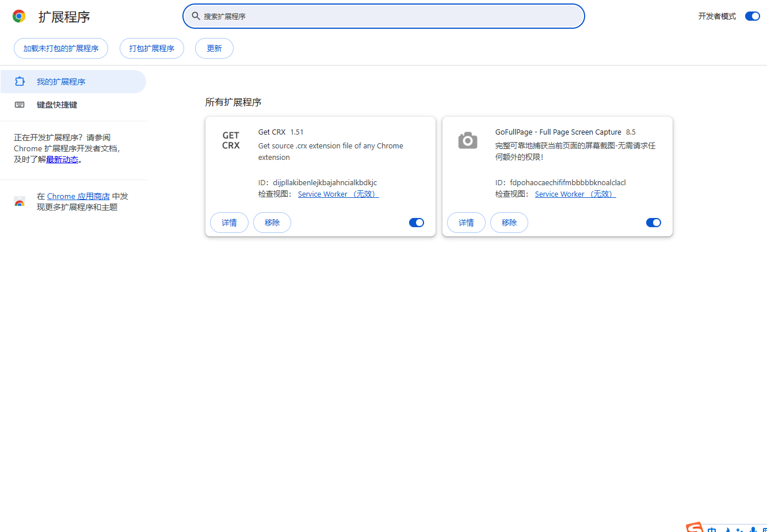The height and width of the screenshot is (532, 767).
Task: Disable the Get CRX extension toggle
Action: coord(416,223)
